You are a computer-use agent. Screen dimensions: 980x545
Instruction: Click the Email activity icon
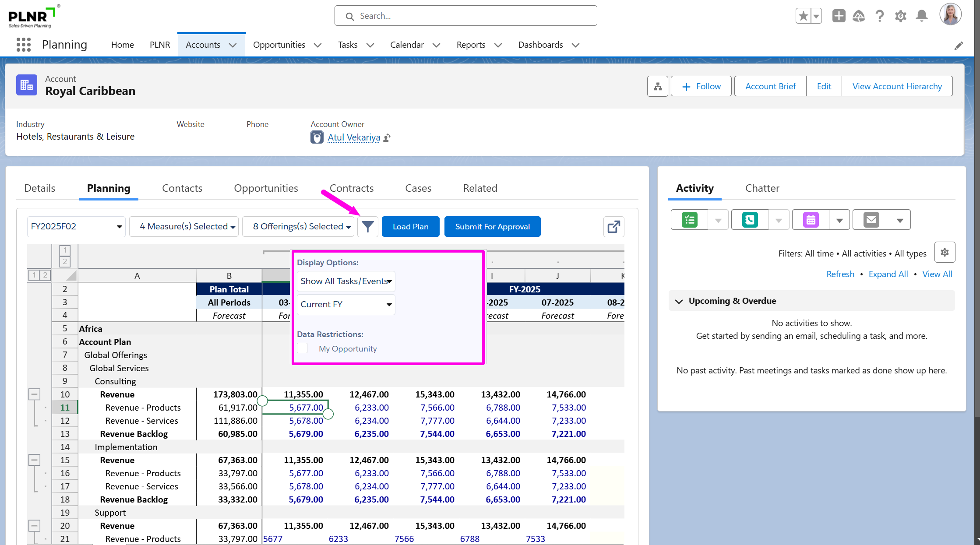(871, 220)
